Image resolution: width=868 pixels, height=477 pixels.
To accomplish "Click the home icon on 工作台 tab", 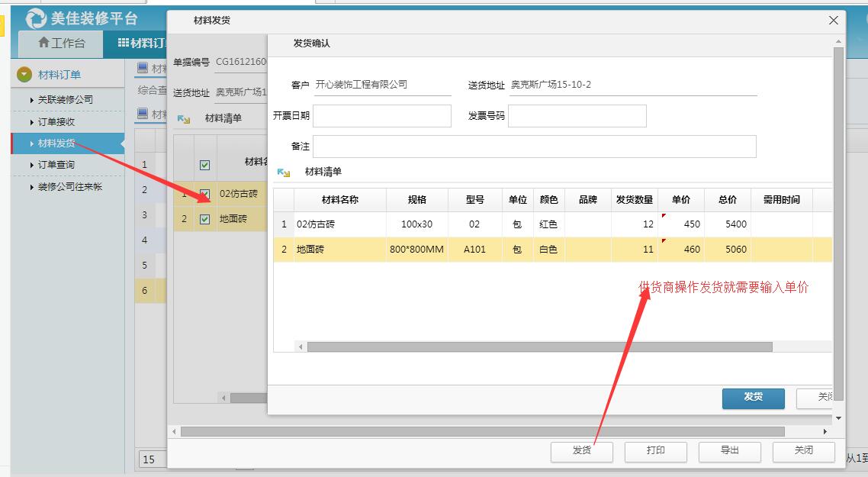I will click(x=43, y=43).
